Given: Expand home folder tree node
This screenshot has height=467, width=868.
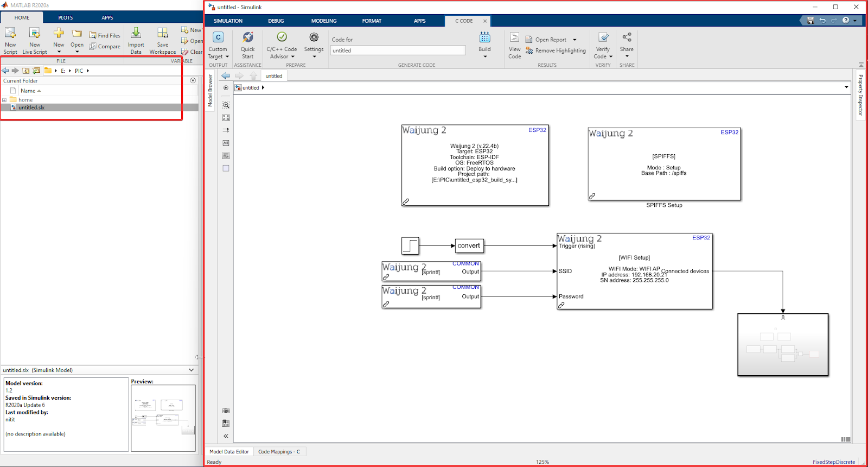Looking at the screenshot, I should [x=4, y=100].
